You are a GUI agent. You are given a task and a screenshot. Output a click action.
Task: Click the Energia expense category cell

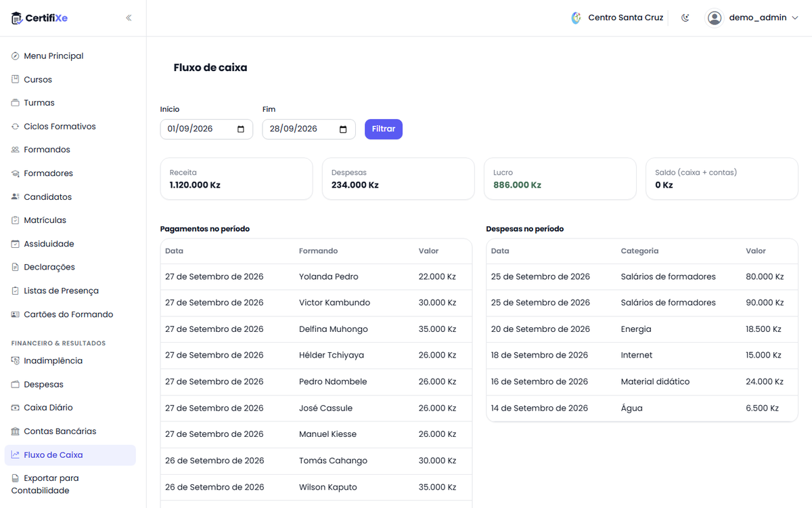tap(636, 329)
